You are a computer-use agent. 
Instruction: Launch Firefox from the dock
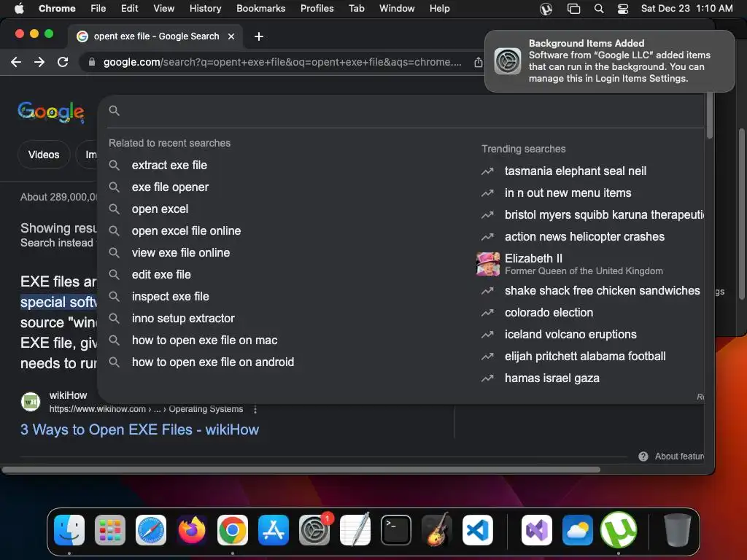coord(192,530)
